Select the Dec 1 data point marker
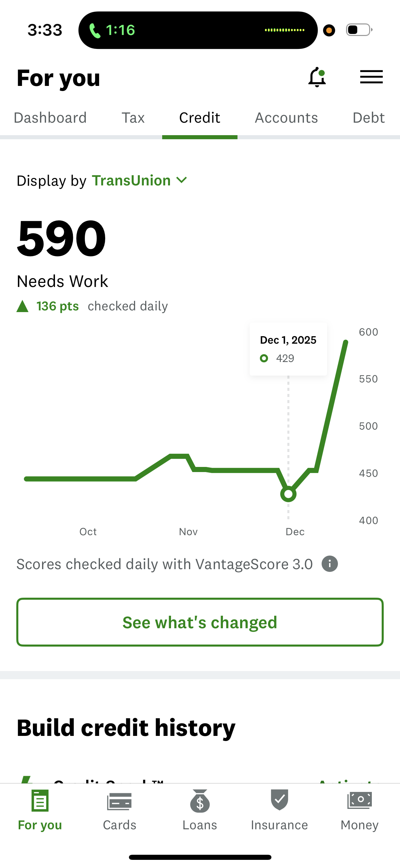Viewport: 400px width, 868px height. (x=288, y=494)
